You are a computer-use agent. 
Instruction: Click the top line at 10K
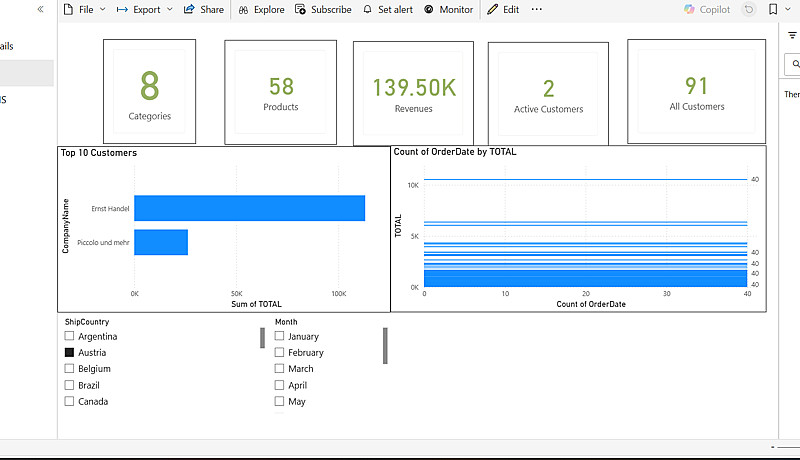pos(585,180)
